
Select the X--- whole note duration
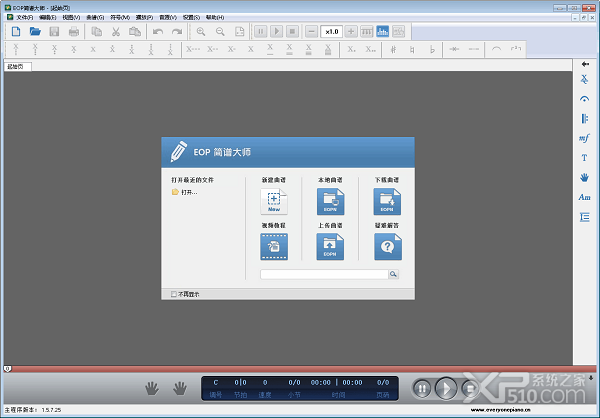193,49
